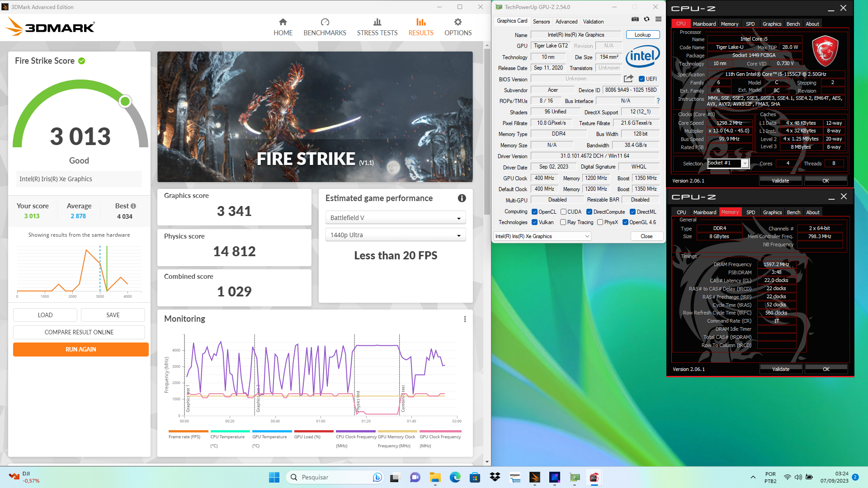Open the Windows Start menu
Image resolution: width=868 pixels, height=488 pixels.
[274, 477]
